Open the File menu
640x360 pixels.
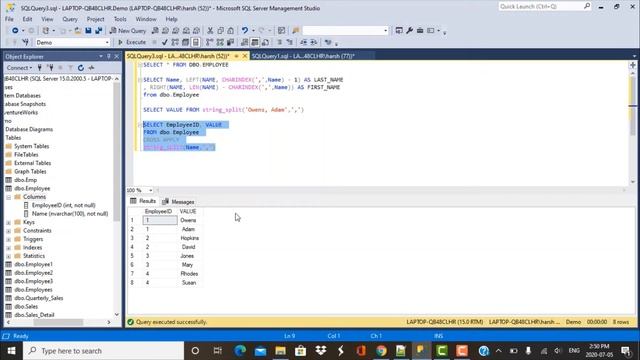[x=9, y=19]
